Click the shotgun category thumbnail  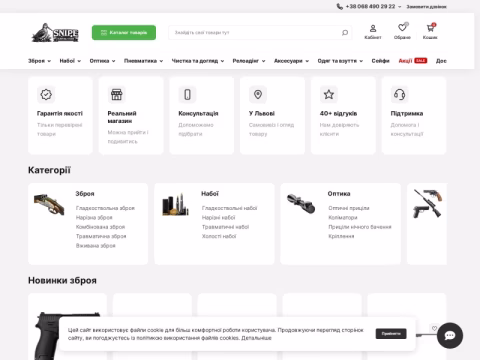[x=49, y=204]
